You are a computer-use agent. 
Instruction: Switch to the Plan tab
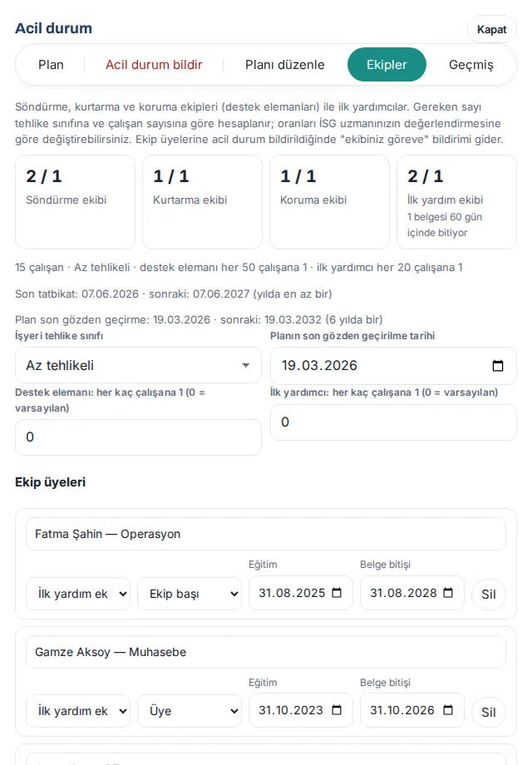(x=51, y=64)
